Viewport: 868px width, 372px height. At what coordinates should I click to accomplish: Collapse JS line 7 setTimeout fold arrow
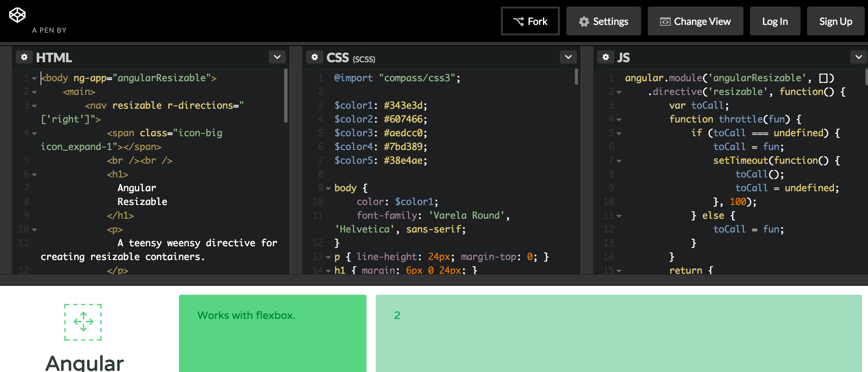pyautogui.click(x=619, y=161)
